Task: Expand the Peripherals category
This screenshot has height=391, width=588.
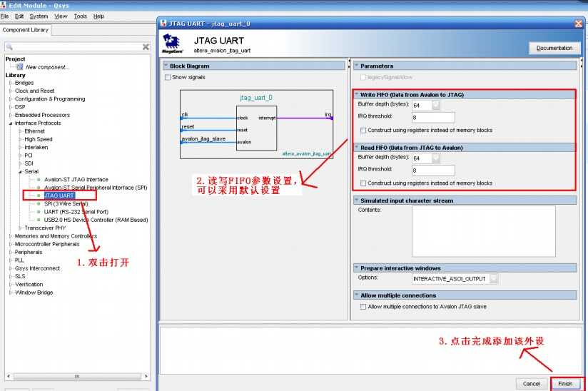Action: (x=11, y=253)
